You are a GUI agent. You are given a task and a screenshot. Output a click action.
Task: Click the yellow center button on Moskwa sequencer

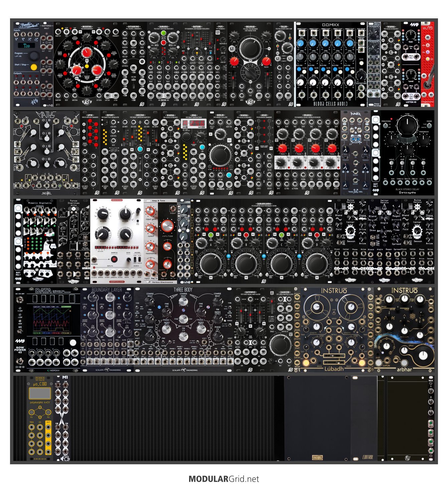tap(87, 66)
